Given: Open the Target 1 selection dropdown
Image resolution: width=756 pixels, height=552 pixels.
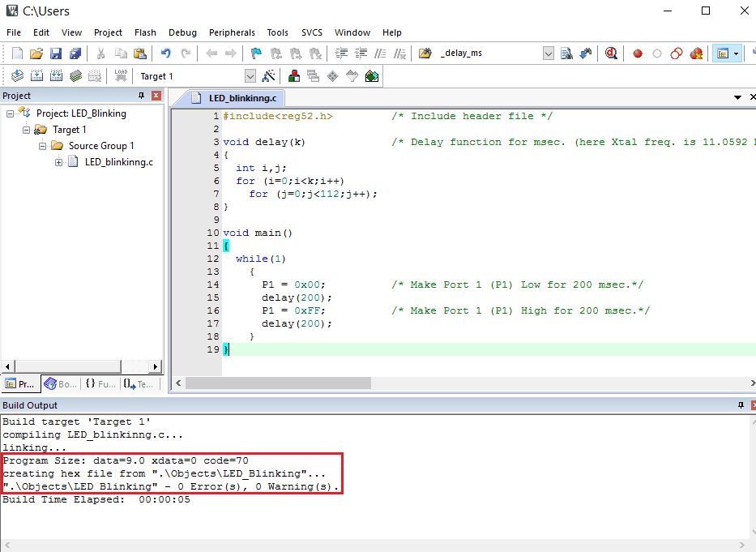Looking at the screenshot, I should click(x=250, y=76).
